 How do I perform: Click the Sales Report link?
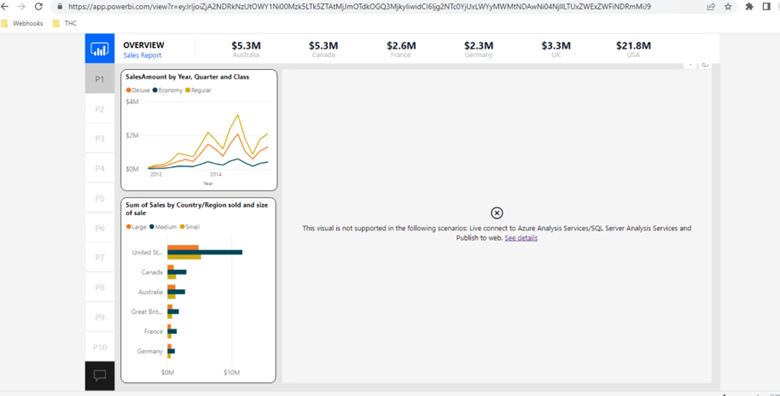point(142,55)
